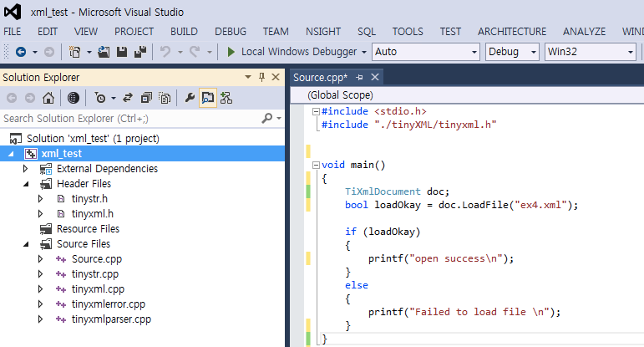Open the ARCHITECTURE menu

click(x=512, y=32)
